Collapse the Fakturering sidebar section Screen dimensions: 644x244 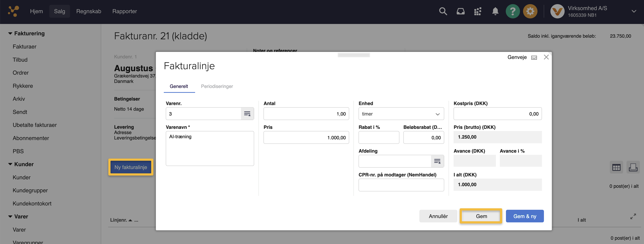[10, 34]
